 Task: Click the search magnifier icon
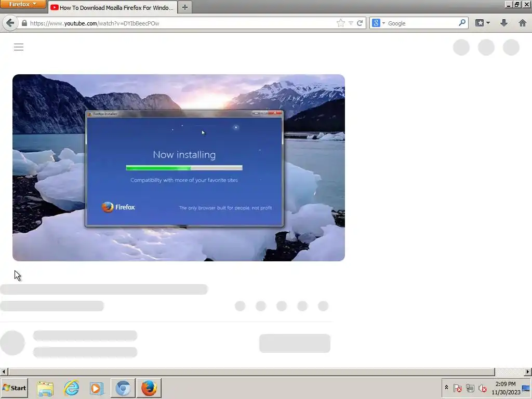coord(462,23)
